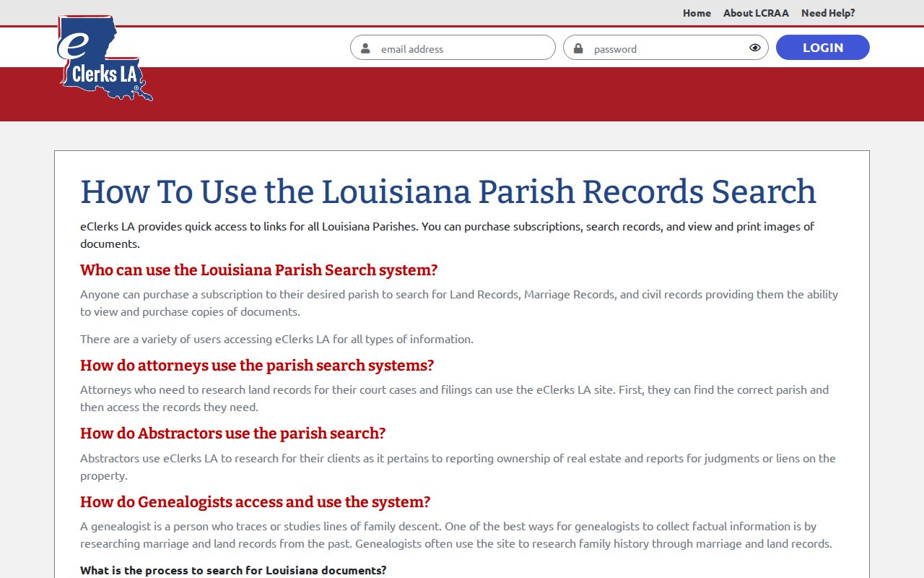Click heading "How do attorneys use the parish search systems?"
The image size is (924, 578).
point(257,366)
